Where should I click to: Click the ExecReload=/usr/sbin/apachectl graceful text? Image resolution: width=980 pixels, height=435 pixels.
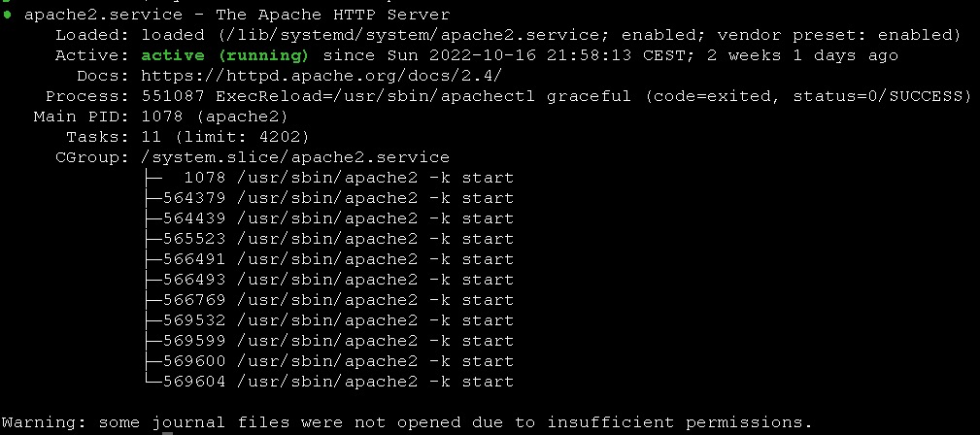click(423, 96)
